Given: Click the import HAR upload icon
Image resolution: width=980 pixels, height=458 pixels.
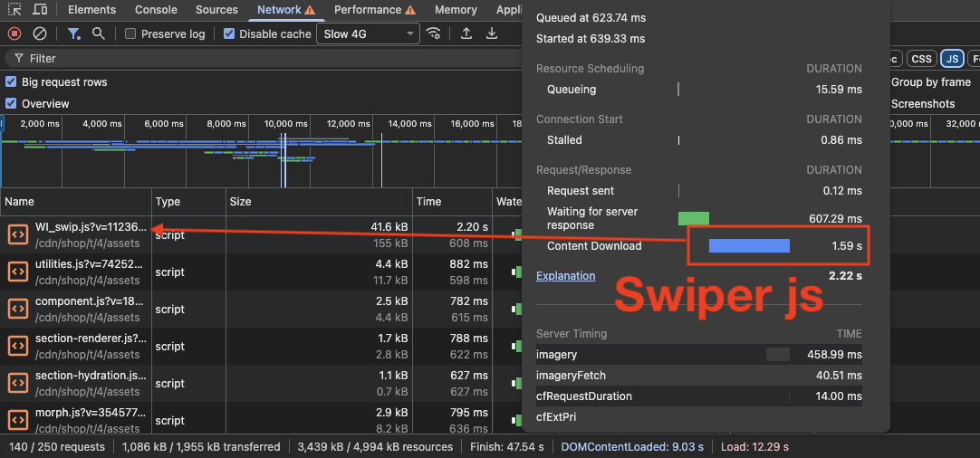Looking at the screenshot, I should pyautogui.click(x=466, y=33).
